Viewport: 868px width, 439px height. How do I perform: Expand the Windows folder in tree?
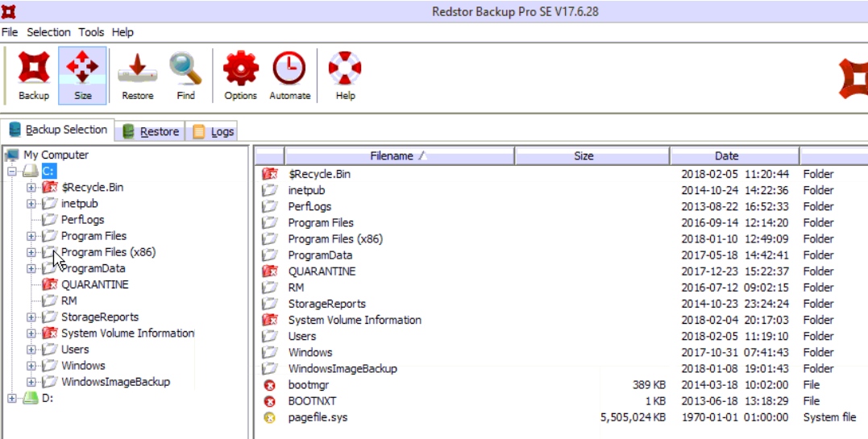point(31,366)
